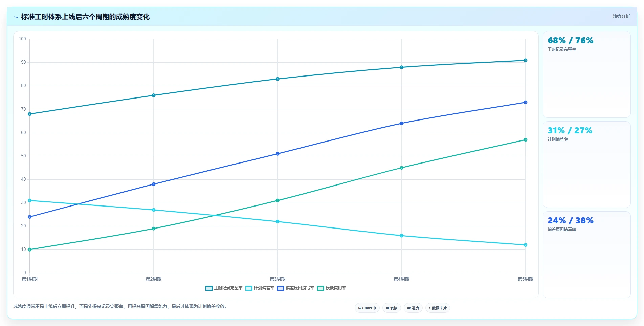Screen dimensions: 644x326
Task: Click 模板复用率 data point at 第3周期
Action: tap(277, 200)
